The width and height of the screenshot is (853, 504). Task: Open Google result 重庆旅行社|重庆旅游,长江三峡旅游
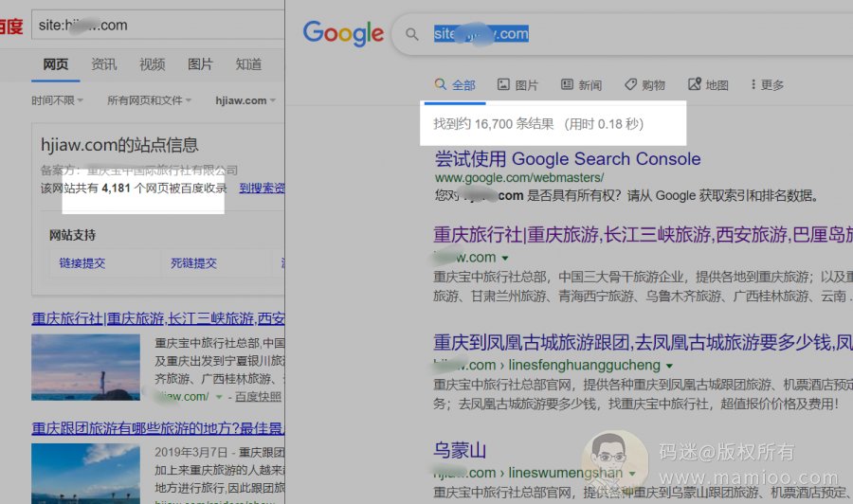(643, 234)
